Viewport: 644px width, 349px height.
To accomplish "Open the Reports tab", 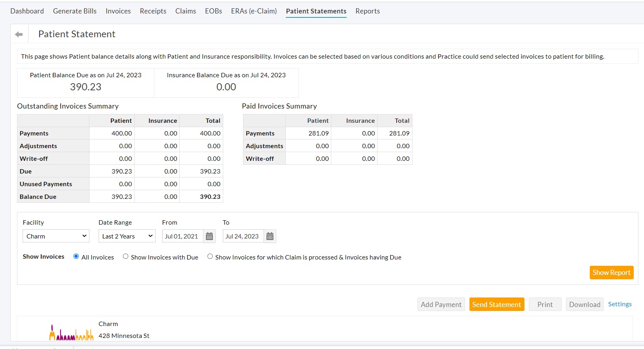I will (367, 11).
